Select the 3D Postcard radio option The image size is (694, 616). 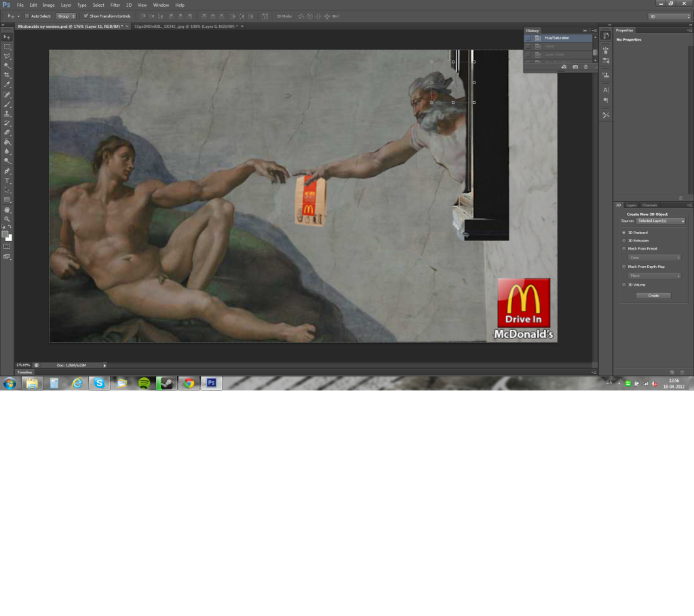tap(624, 233)
